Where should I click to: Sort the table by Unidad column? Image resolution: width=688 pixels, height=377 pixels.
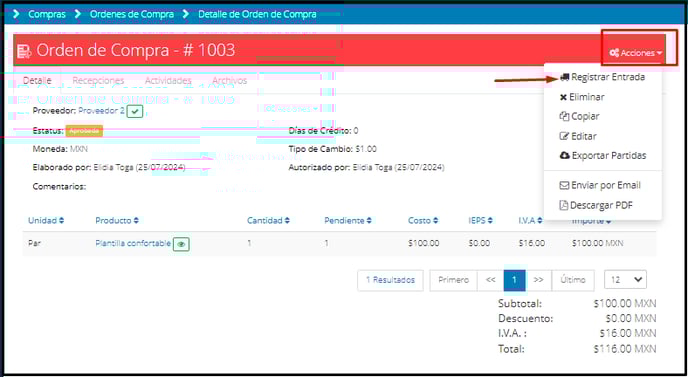46,220
